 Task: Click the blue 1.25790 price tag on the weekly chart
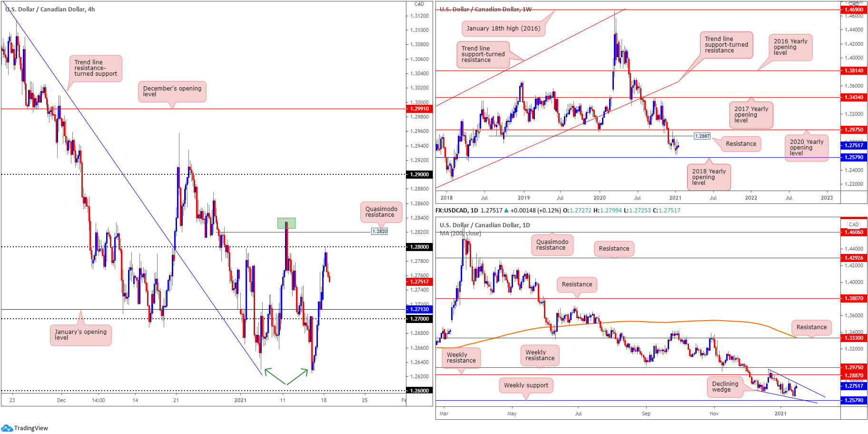pyautogui.click(x=853, y=157)
